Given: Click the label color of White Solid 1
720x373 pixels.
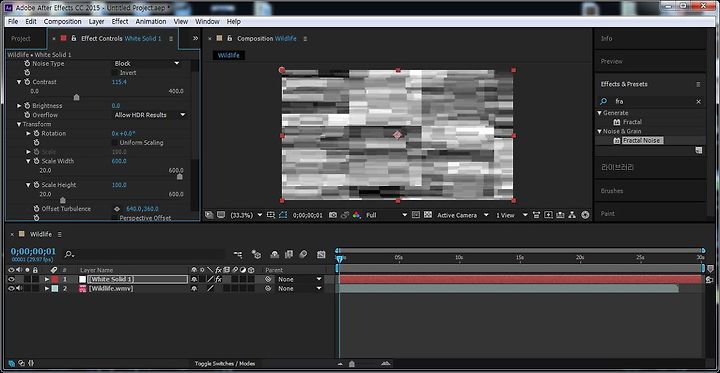Looking at the screenshot, I should coord(55,279).
